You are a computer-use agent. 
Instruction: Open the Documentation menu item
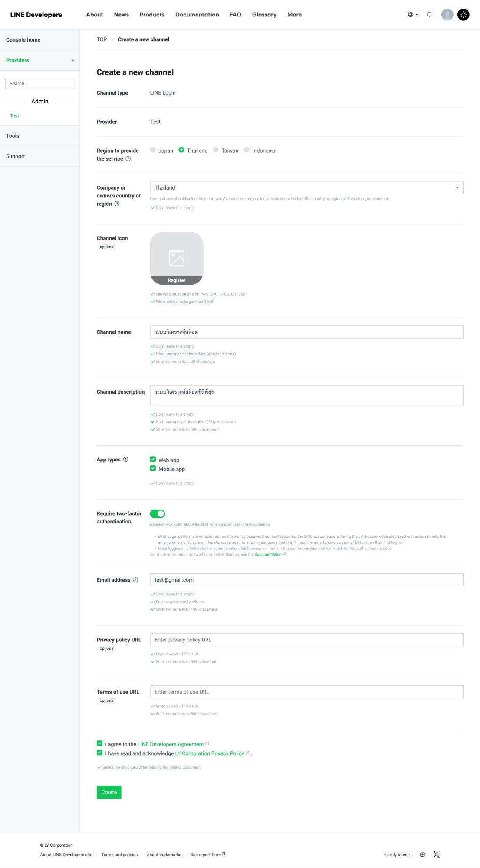pyautogui.click(x=197, y=14)
